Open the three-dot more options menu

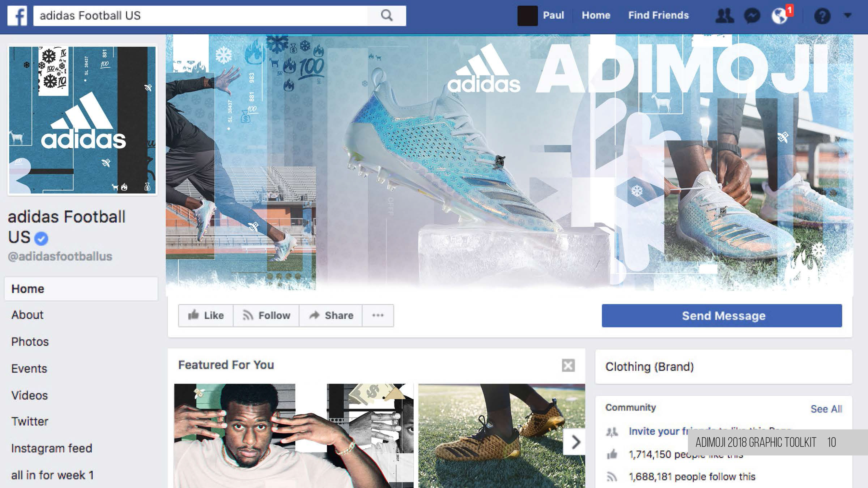pyautogui.click(x=378, y=316)
